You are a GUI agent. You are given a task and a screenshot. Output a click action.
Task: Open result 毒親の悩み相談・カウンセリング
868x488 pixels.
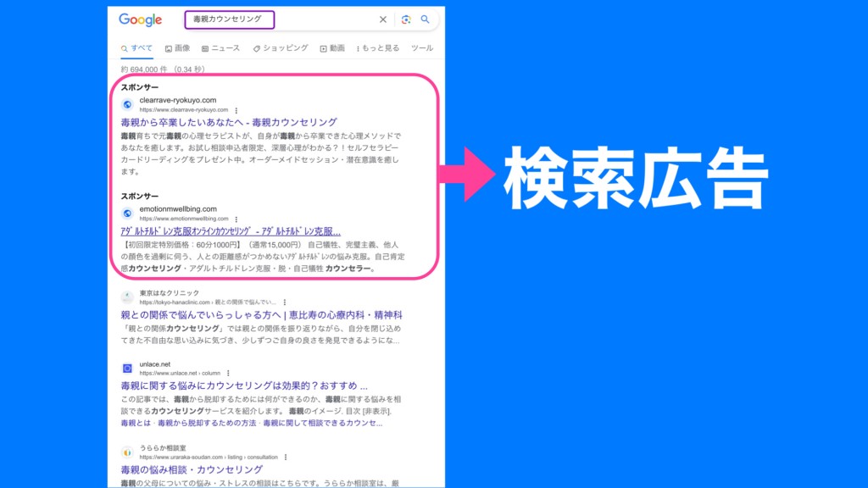(x=192, y=469)
